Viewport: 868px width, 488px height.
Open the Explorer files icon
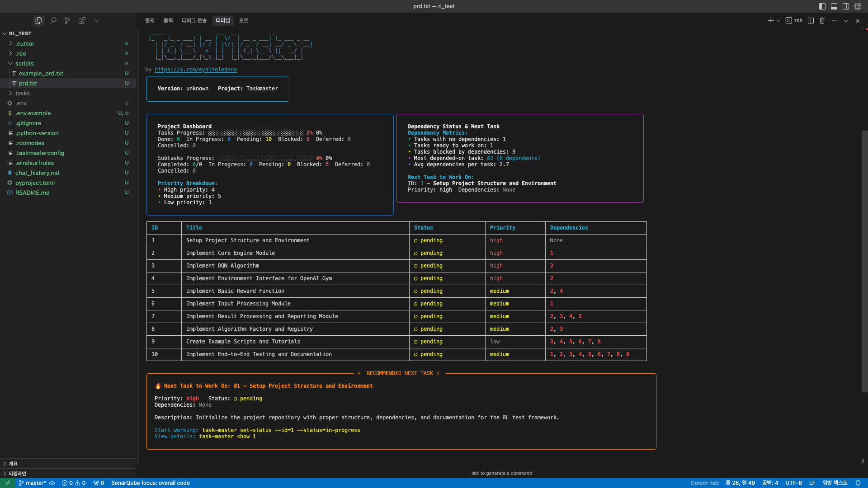[x=38, y=20]
